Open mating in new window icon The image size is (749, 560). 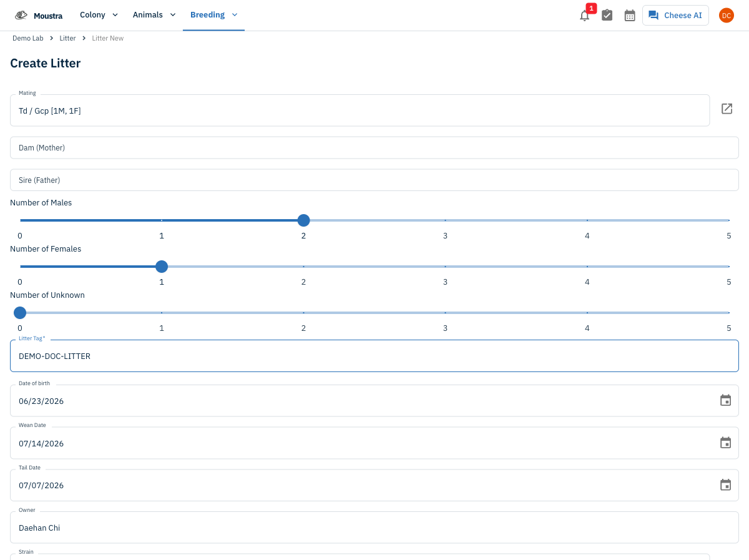(727, 109)
